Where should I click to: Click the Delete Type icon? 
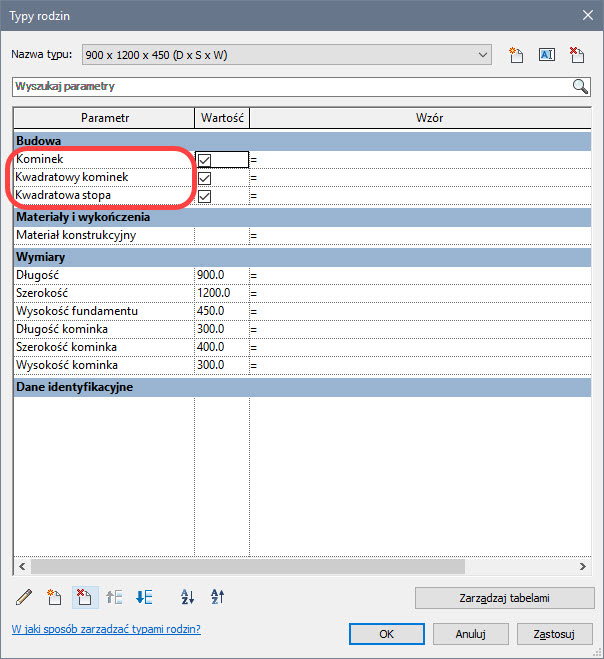coord(577,55)
